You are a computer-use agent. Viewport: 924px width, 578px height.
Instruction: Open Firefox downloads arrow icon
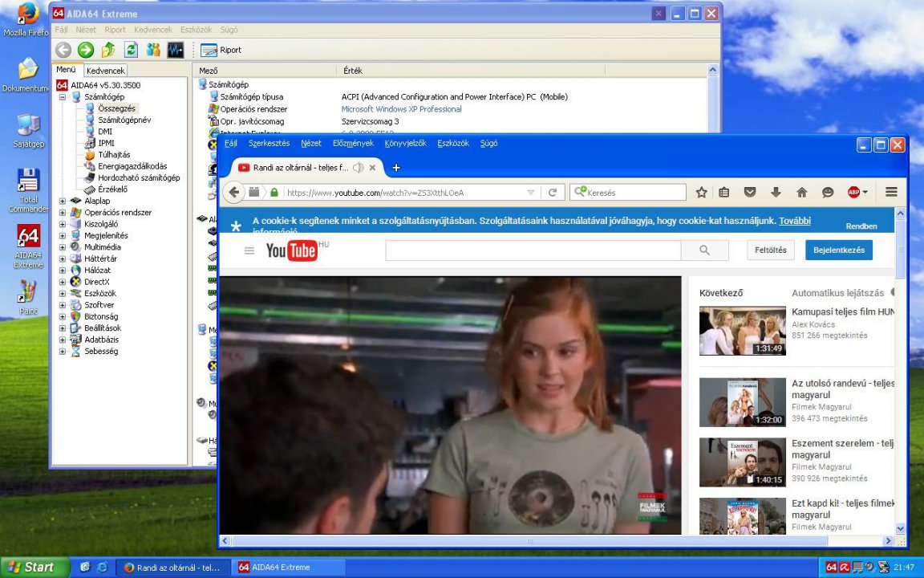pyautogui.click(x=776, y=193)
